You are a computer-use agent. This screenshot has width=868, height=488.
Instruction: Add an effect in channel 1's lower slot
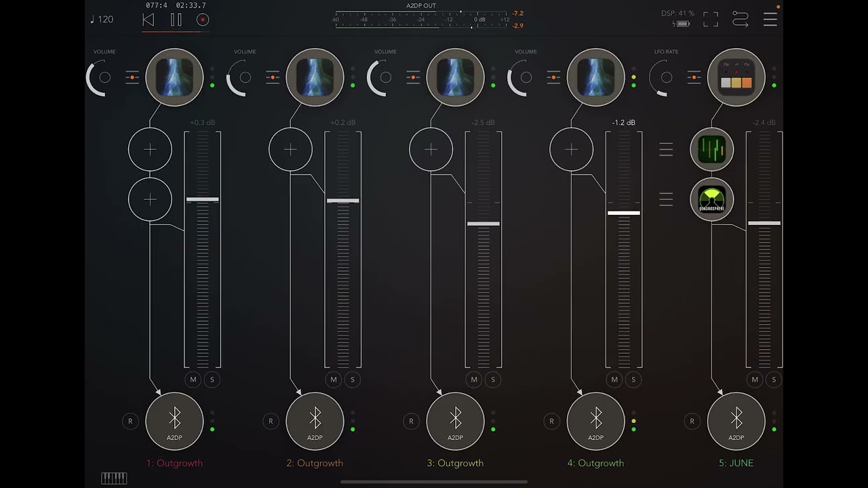pos(150,199)
